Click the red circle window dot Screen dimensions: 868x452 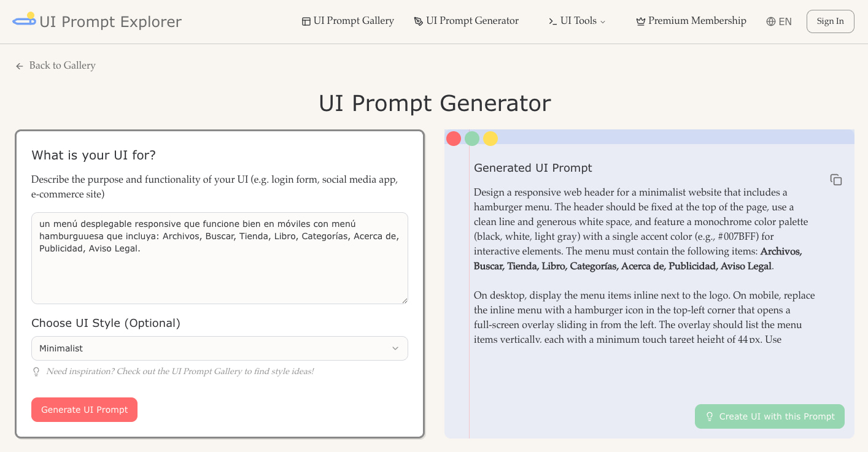454,139
